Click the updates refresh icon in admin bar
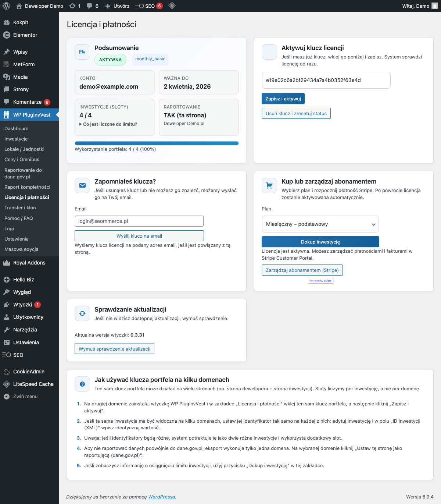 pyautogui.click(x=72, y=6)
